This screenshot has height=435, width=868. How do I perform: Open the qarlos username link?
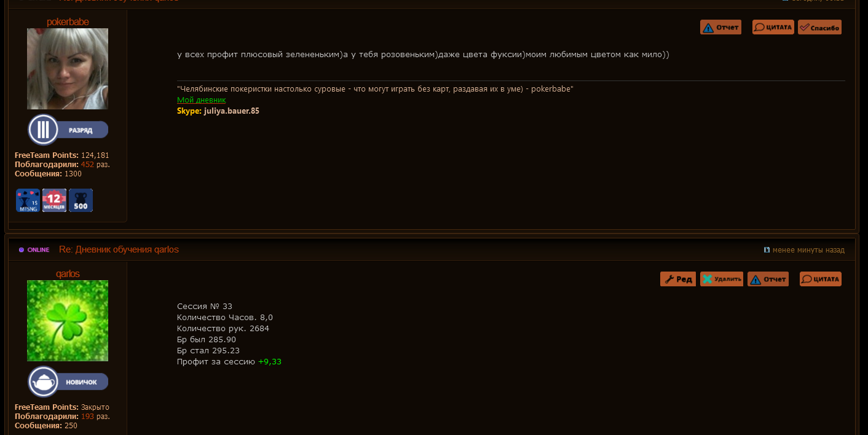[x=68, y=274]
